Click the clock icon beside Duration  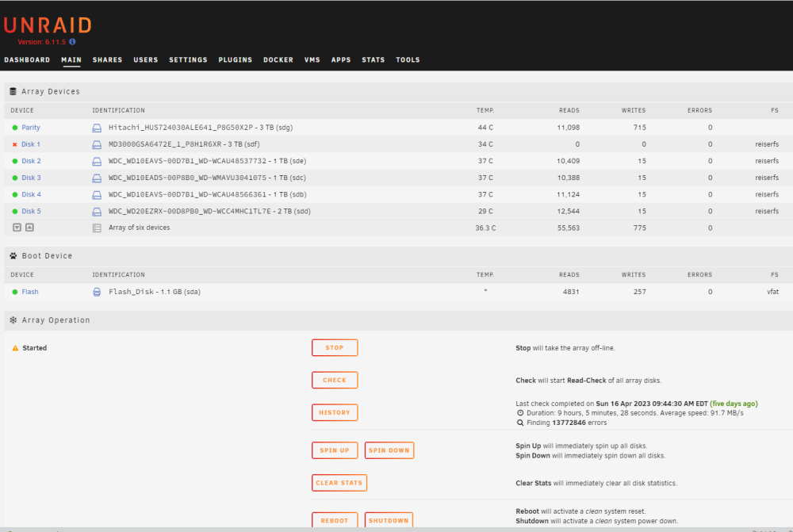(520, 412)
